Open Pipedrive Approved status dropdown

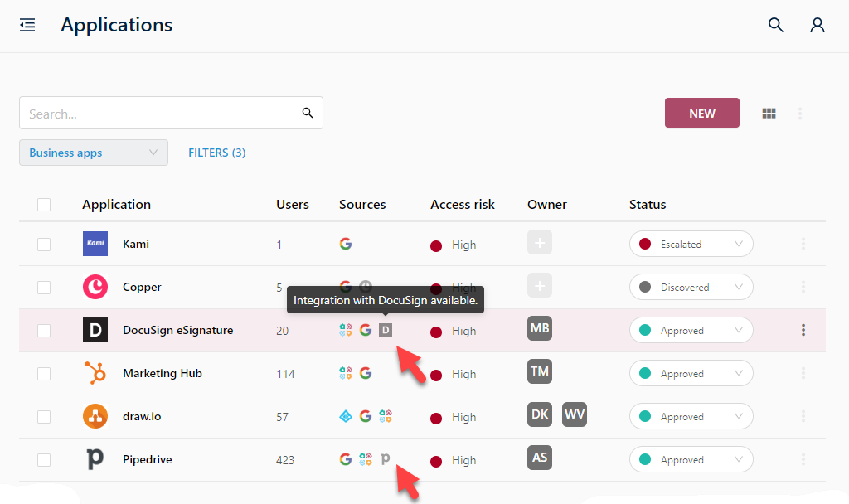(x=691, y=459)
